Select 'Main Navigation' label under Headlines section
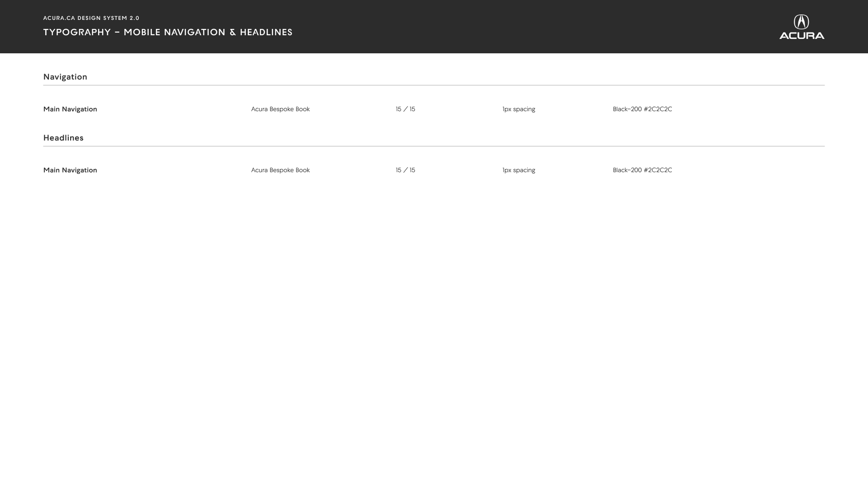The height and width of the screenshot is (488, 868). point(70,170)
